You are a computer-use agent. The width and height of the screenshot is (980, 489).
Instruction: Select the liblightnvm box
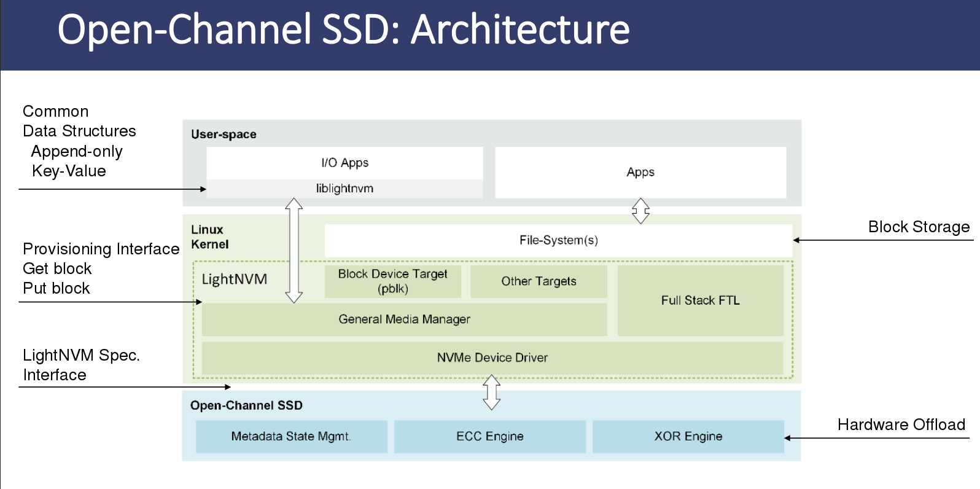(x=345, y=189)
